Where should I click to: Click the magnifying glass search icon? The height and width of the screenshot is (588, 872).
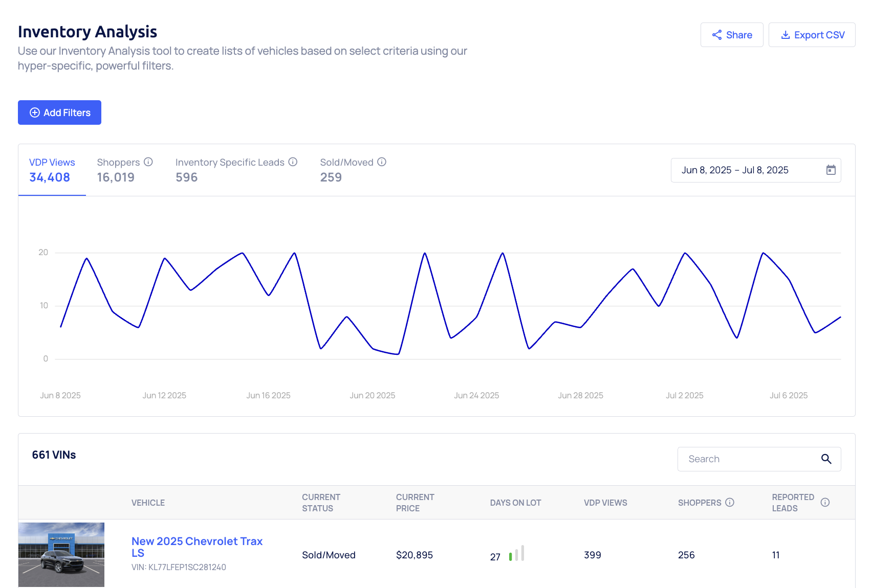pyautogui.click(x=826, y=459)
